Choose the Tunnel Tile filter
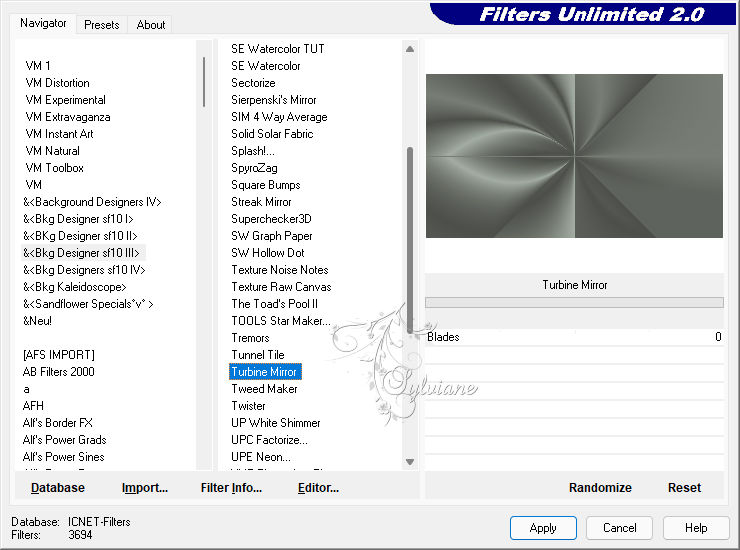Image resolution: width=740 pixels, height=550 pixels. 258,355
